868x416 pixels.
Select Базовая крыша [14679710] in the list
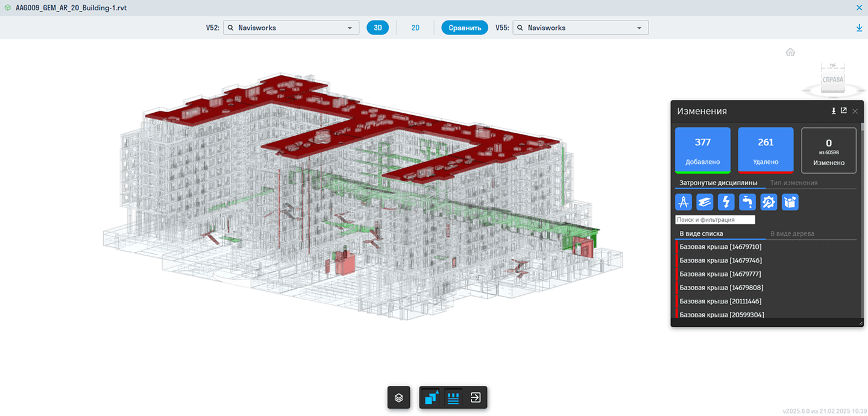coord(720,247)
